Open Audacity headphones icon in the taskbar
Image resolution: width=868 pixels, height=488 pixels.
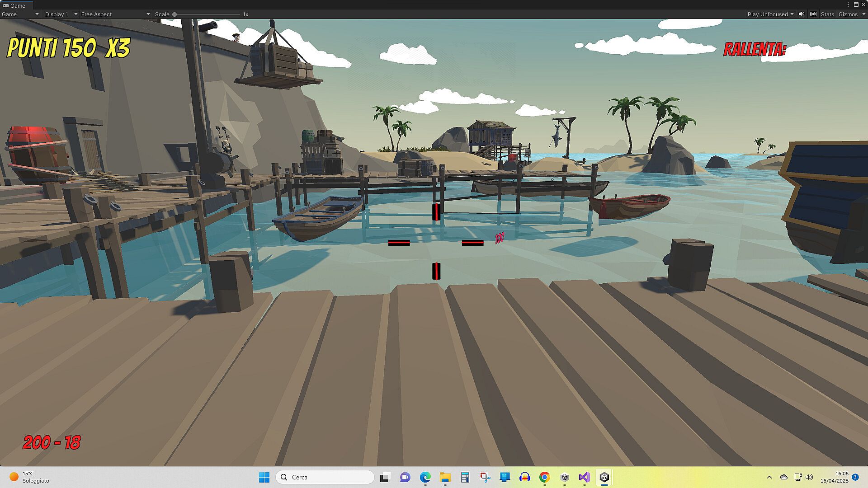click(x=525, y=477)
